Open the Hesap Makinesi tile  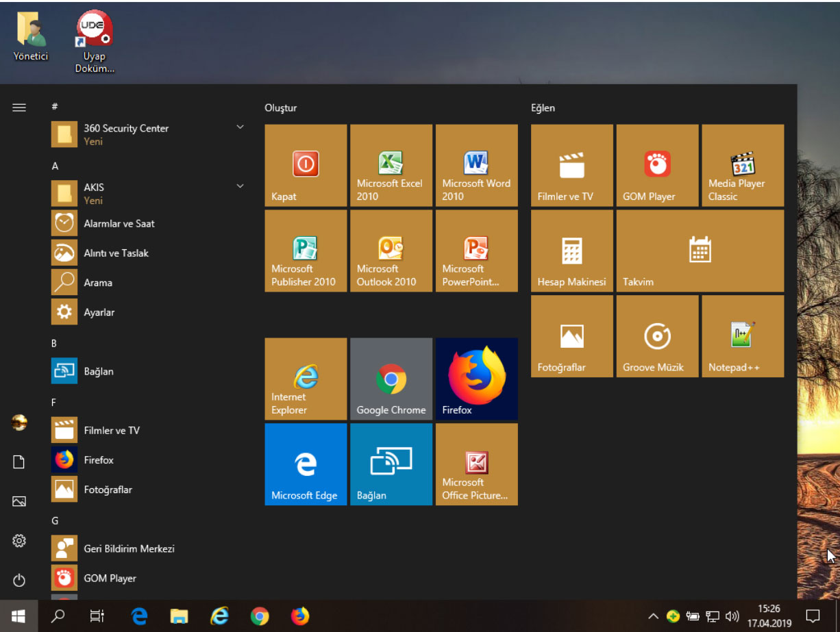click(x=572, y=251)
